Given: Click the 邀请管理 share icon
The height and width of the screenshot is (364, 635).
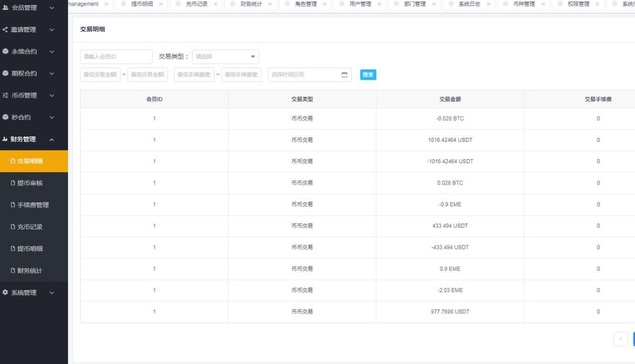Looking at the screenshot, I should [x=5, y=30].
